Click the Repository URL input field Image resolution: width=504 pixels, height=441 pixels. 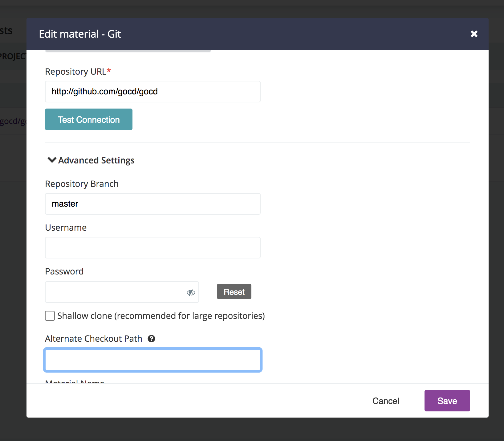click(x=153, y=92)
